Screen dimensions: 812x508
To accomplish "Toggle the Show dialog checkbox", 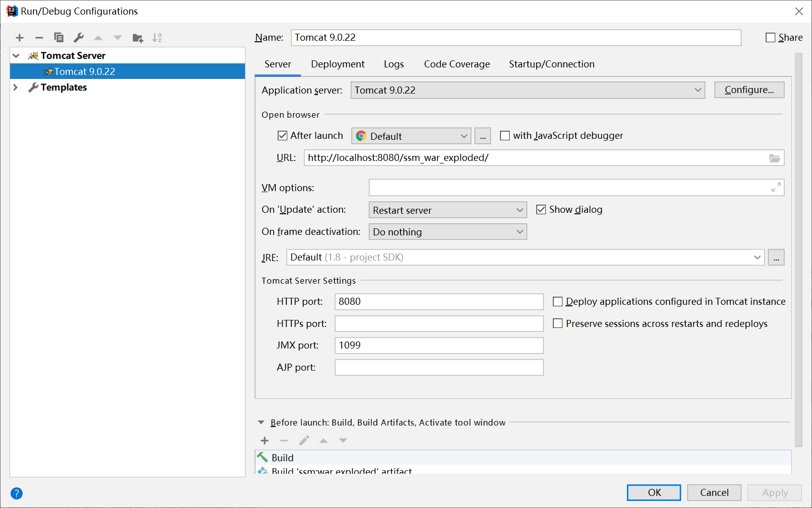I will [541, 210].
